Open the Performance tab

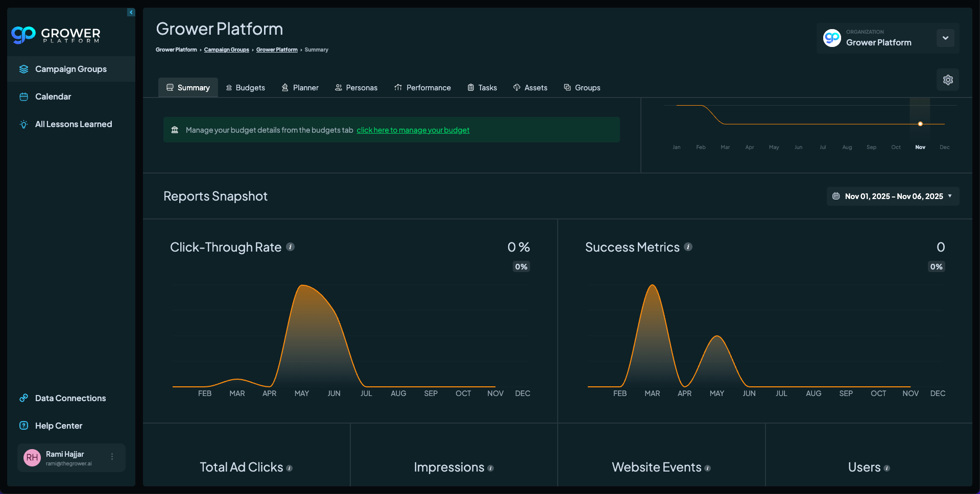(x=423, y=88)
